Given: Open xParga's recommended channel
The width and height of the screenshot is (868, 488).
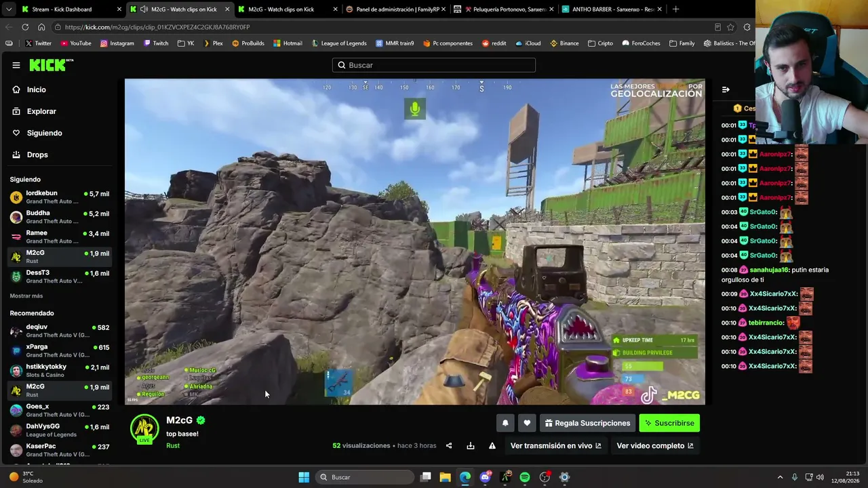Looking at the screenshot, I should click(60, 350).
